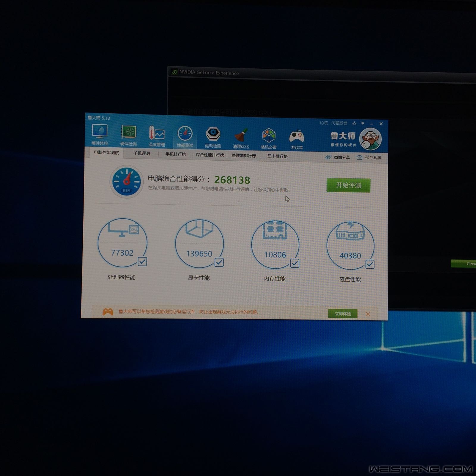Click the total score 268138
This screenshot has height=476, width=476.
(x=232, y=180)
